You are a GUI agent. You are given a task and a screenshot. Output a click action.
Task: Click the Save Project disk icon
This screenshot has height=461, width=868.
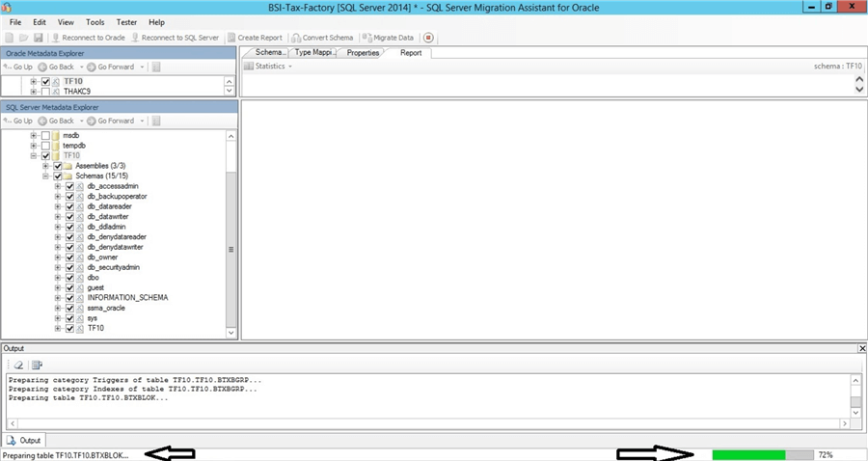39,38
